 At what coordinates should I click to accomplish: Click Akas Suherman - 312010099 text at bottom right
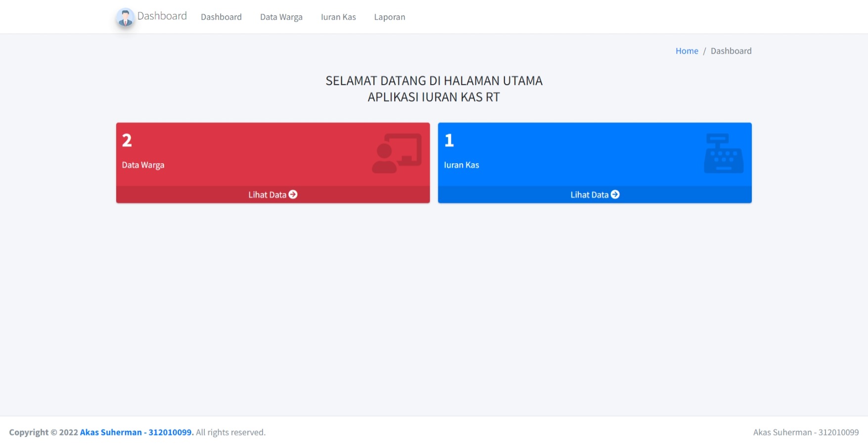coord(804,432)
